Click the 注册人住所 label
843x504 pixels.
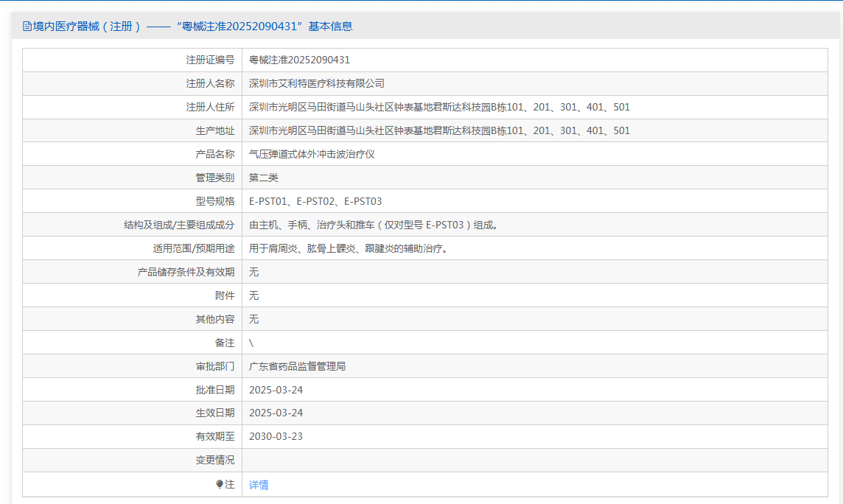(x=210, y=107)
